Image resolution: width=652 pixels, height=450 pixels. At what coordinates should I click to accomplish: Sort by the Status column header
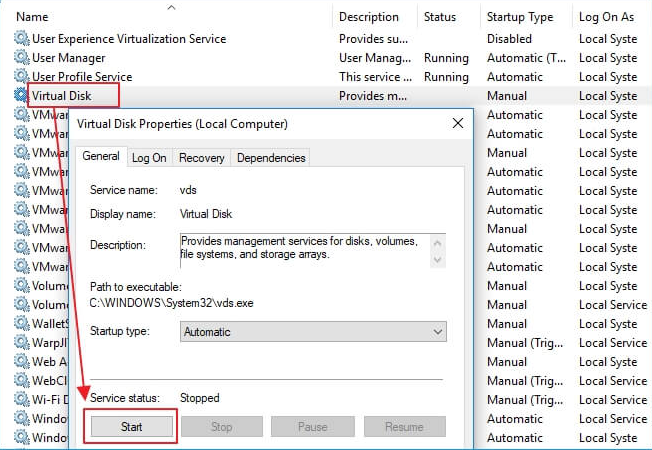click(x=440, y=17)
